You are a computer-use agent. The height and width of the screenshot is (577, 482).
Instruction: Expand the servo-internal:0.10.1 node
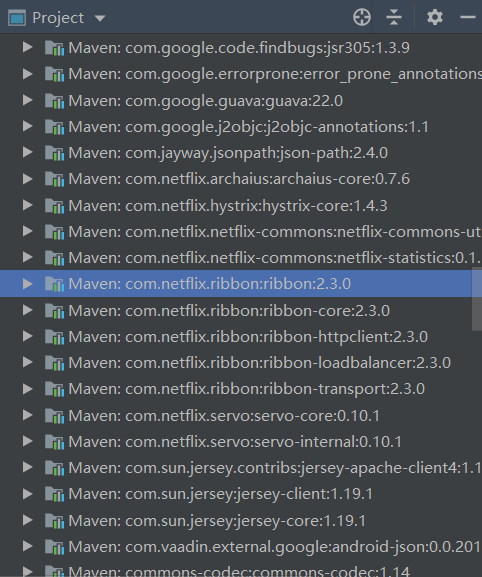pos(28,441)
